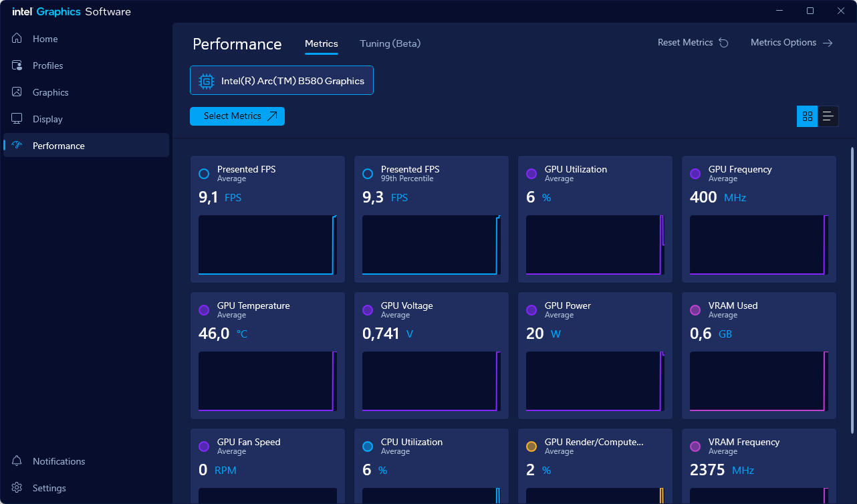Click the GPU chip icon for Arc B580
The image size is (857, 504).
coord(207,81)
